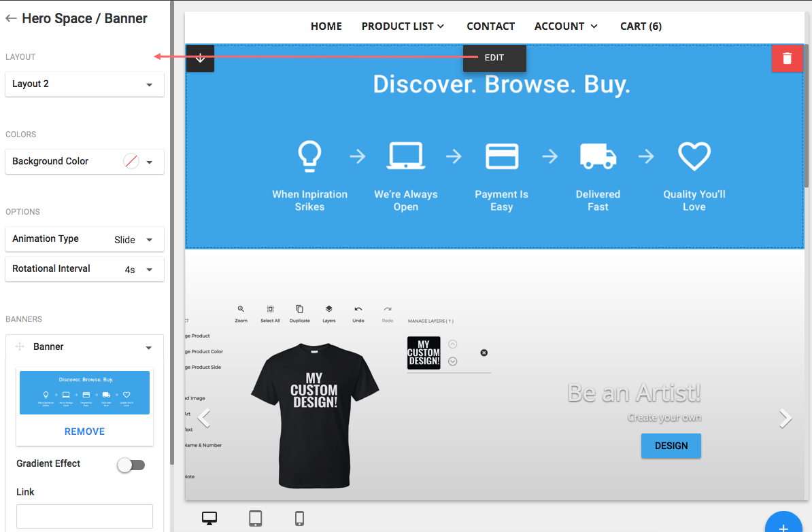The width and height of the screenshot is (812, 532).
Task: Switch to mobile phone preview icon
Action: 299,518
